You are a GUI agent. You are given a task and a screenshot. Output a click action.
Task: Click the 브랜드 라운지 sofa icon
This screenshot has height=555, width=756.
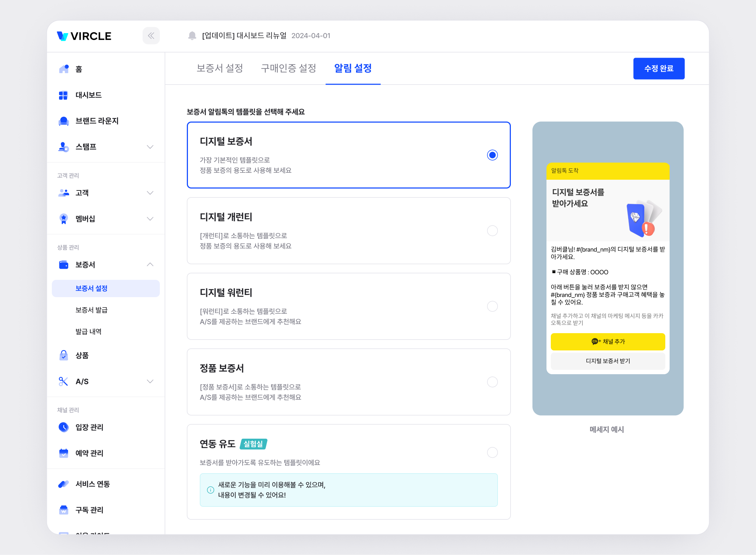[64, 121]
